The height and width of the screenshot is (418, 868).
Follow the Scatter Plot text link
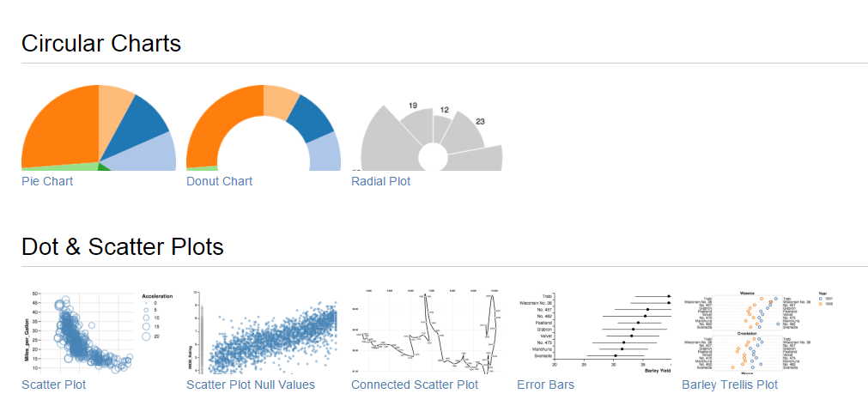(53, 385)
